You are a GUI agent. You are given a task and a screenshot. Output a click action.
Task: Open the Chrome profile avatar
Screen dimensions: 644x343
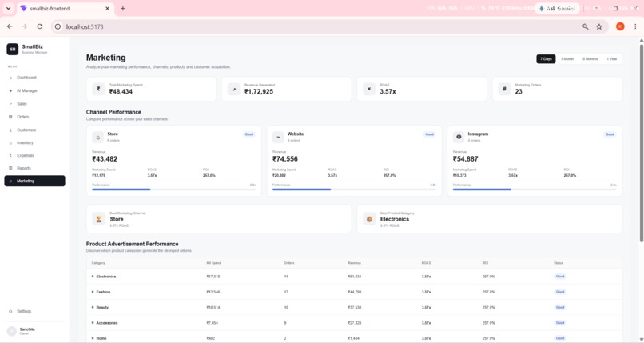(x=620, y=26)
